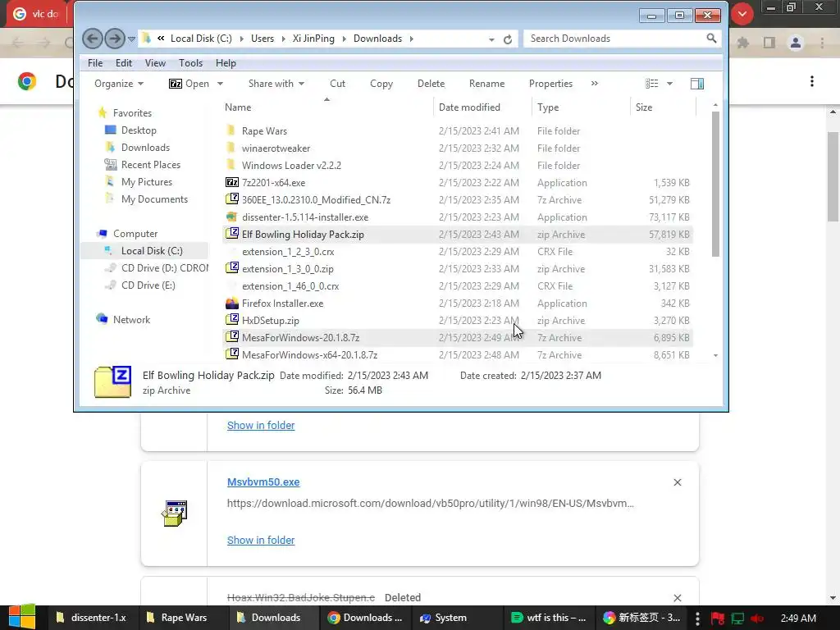840x630 pixels.
Task: Open the 'wtf is this' taskbar item
Action: (x=548, y=618)
